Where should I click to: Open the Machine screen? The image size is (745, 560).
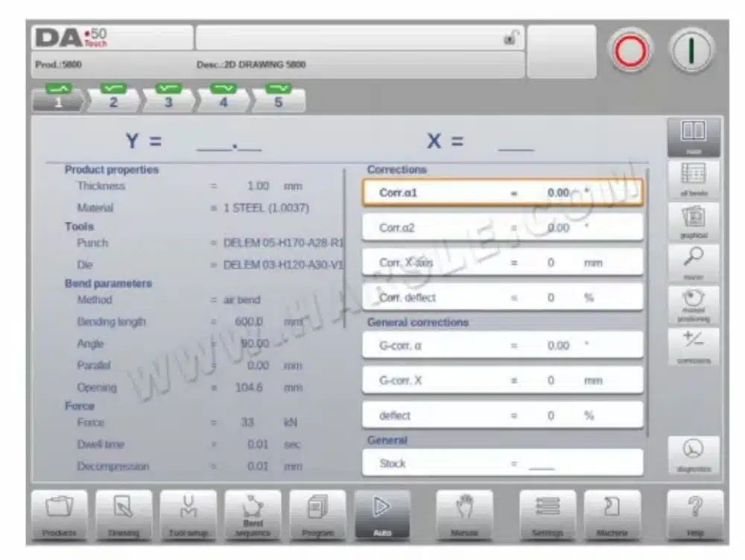pyautogui.click(x=612, y=515)
